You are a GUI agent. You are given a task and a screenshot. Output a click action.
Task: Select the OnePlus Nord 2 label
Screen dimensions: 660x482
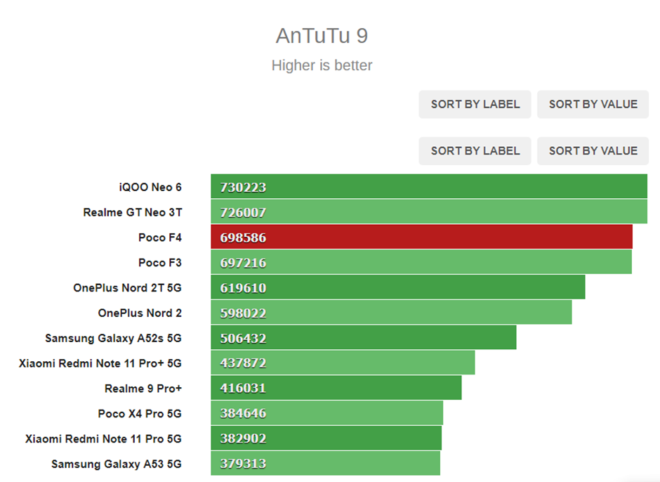[x=140, y=313]
